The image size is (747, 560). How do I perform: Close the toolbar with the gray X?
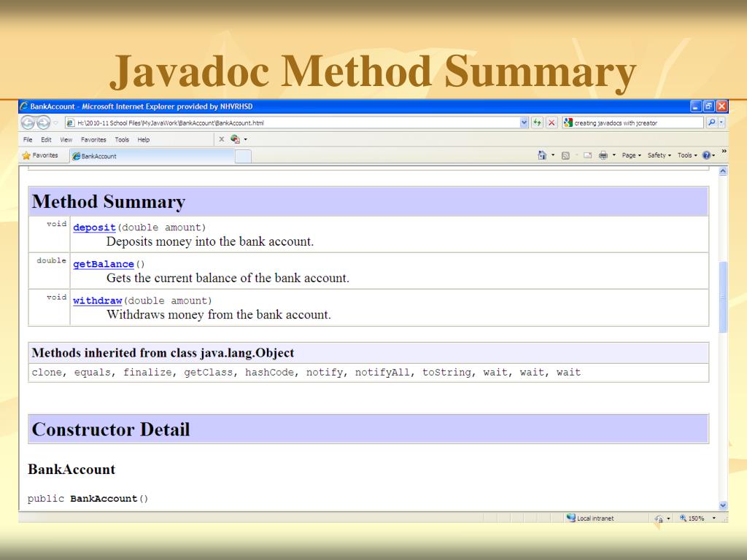[x=222, y=139]
